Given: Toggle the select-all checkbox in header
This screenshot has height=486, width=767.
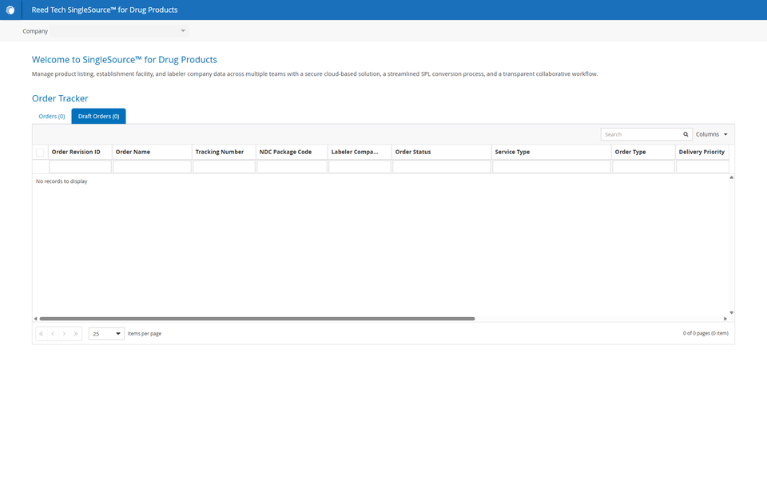Looking at the screenshot, I should tap(40, 153).
